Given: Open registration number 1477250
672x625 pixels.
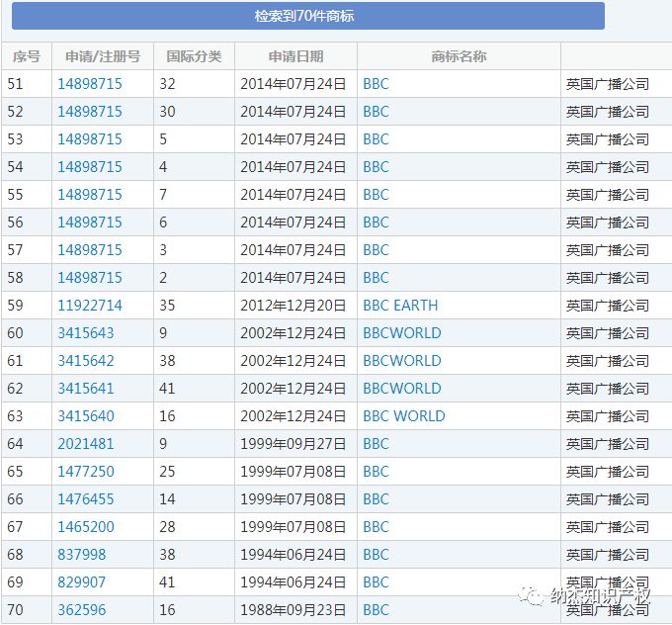Looking at the screenshot, I should coord(86,472).
